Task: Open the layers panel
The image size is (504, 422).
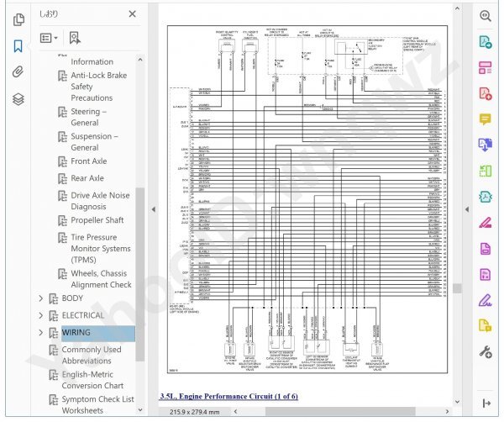Action: [x=18, y=99]
